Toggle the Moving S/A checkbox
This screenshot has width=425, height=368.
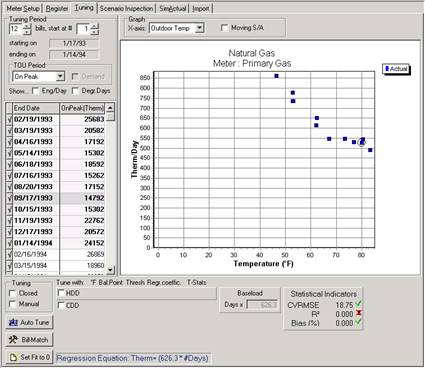[225, 28]
